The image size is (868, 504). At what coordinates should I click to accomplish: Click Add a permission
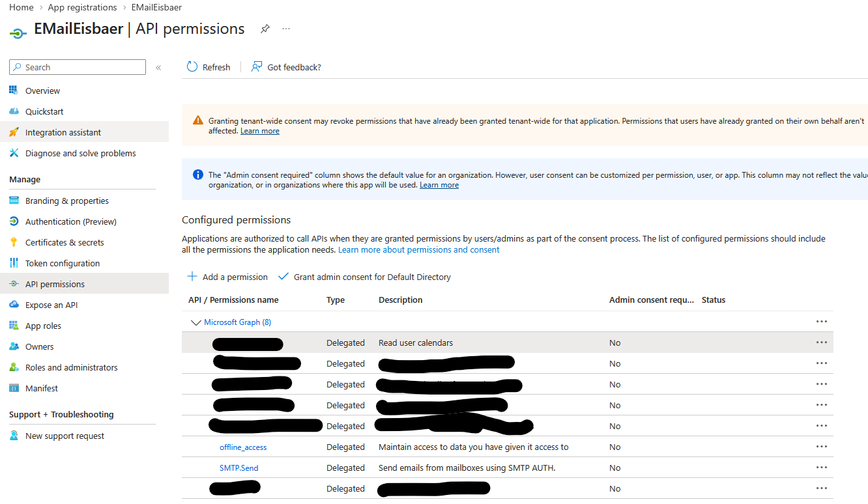coord(227,277)
